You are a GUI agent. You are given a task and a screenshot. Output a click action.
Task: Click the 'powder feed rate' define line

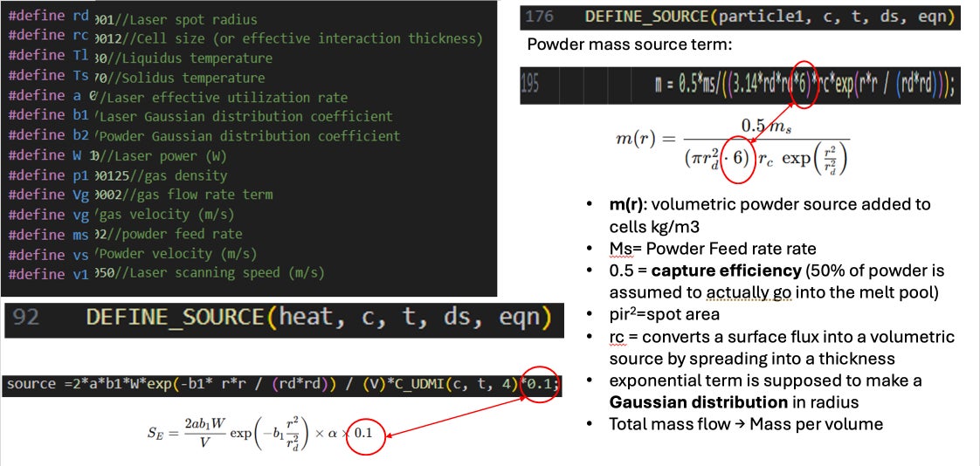click(125, 234)
